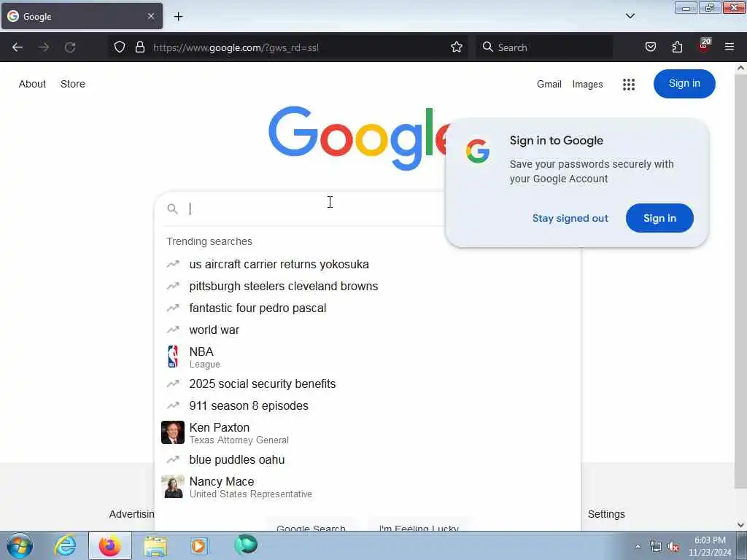Open the Firefox hamburger application menu
747x560 pixels.
point(729,47)
